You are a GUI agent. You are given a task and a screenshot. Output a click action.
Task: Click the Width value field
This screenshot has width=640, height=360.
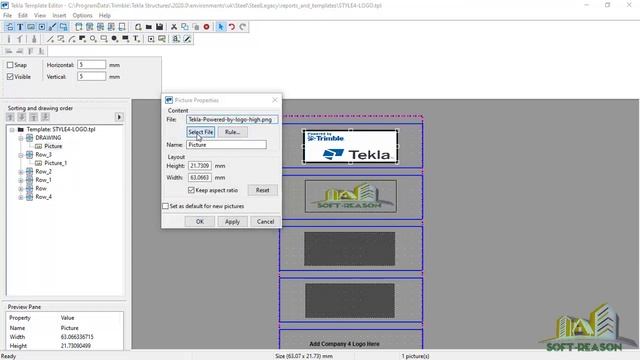[200, 178]
